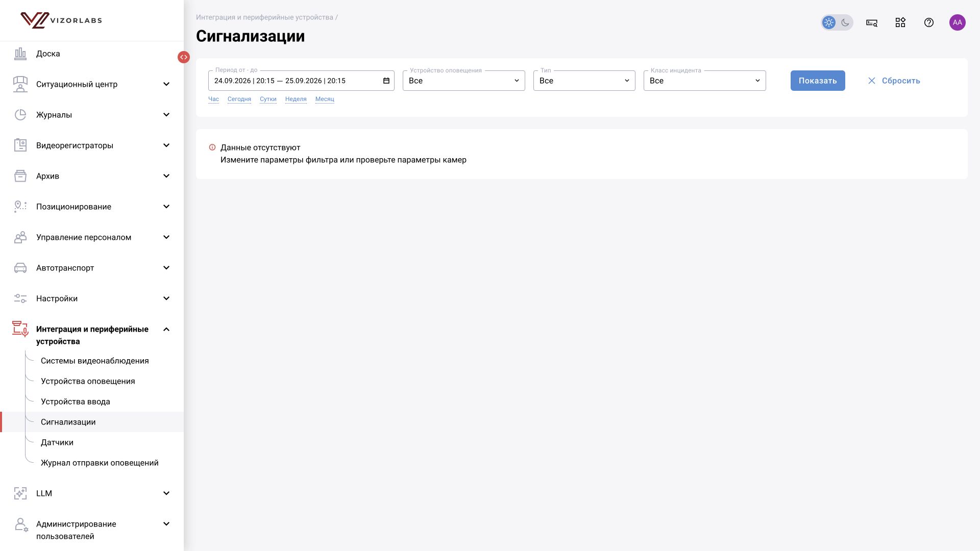Click the Настройки sliders icon
This screenshot has width=980, height=551.
tap(20, 298)
